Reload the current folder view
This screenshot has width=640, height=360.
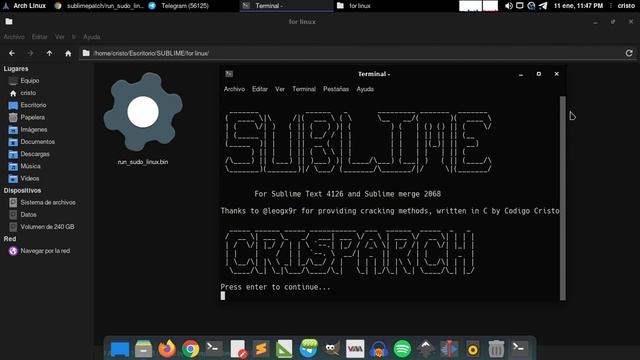click(629, 53)
